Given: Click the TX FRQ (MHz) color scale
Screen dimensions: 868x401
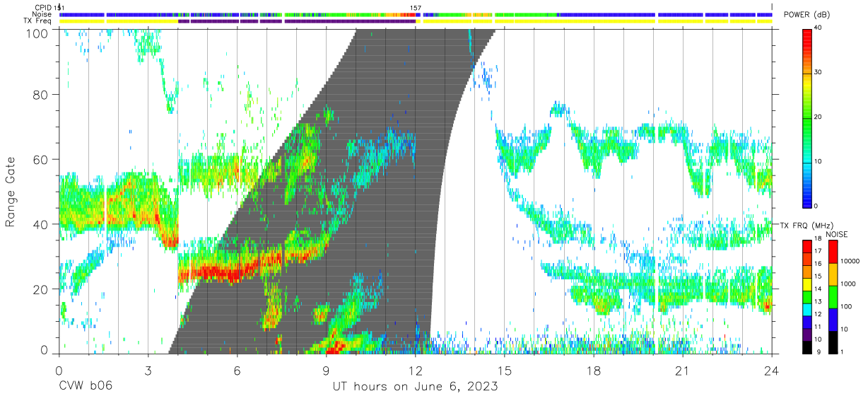Looking at the screenshot, I should pos(807,296).
